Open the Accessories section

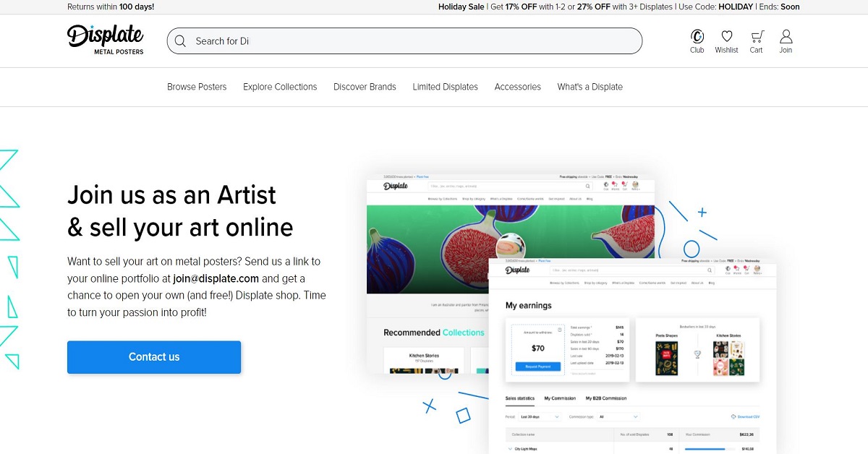point(517,87)
